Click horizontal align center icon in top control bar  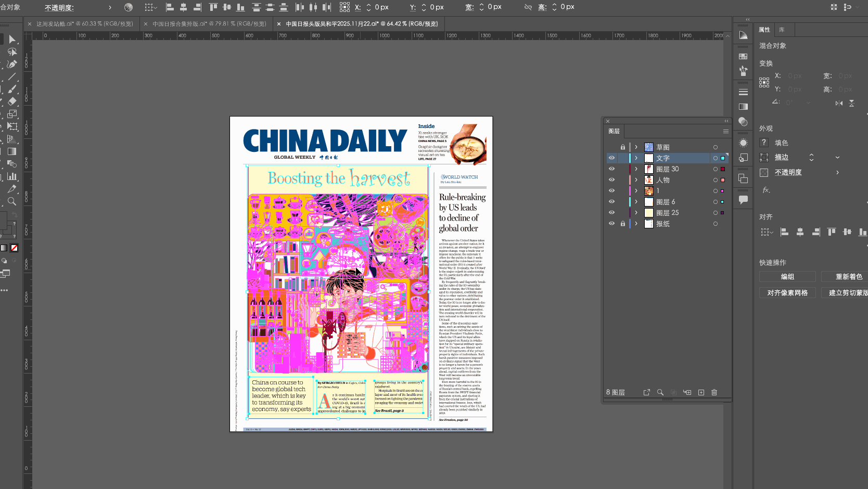point(183,7)
